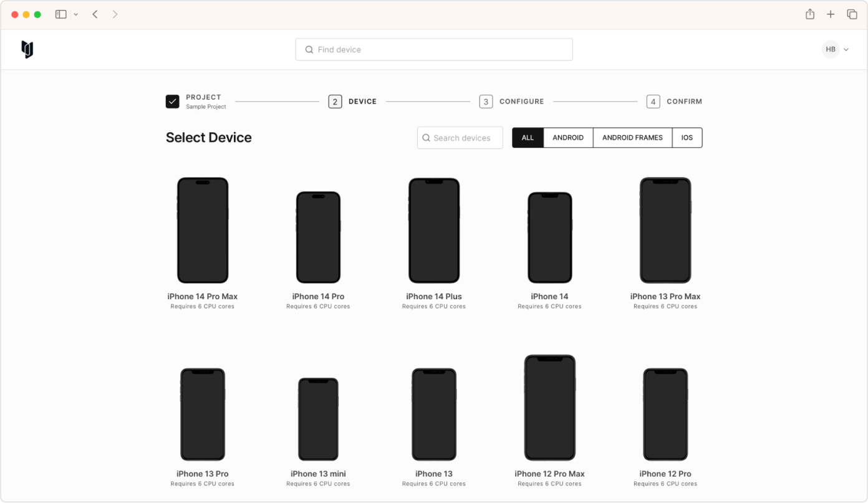Click the iPhone 12 Pro Max label
This screenshot has width=868, height=503.
coord(550,474)
